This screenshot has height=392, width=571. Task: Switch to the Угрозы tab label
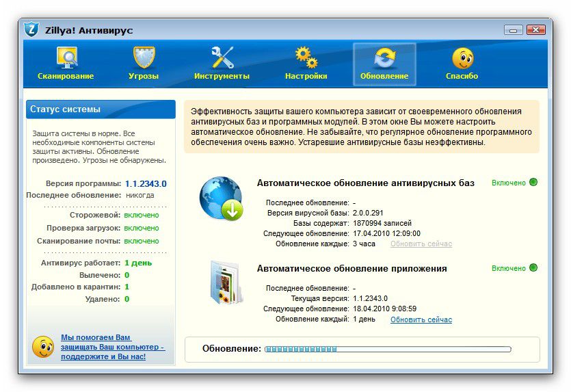(x=144, y=76)
